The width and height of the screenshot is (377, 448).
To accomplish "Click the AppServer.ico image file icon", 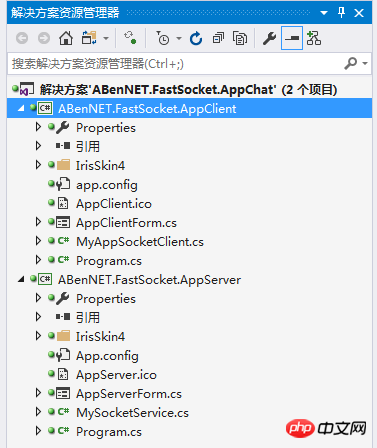I will [x=63, y=374].
